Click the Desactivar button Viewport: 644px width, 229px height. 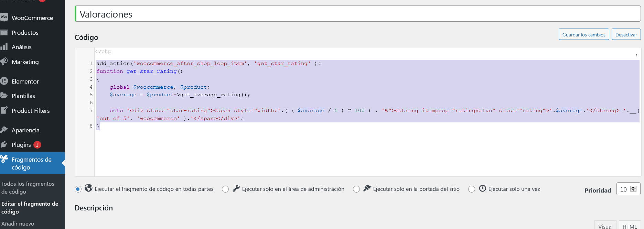[x=626, y=34]
